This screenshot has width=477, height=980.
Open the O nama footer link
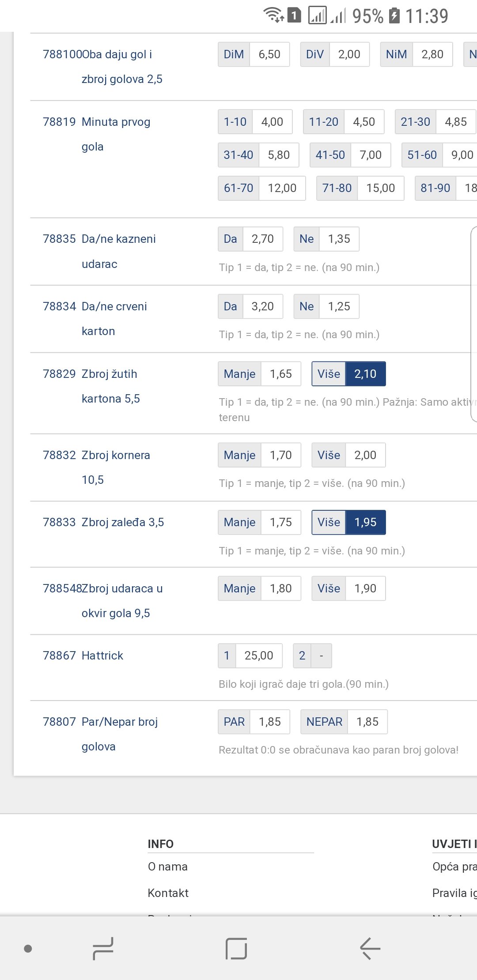tap(167, 867)
